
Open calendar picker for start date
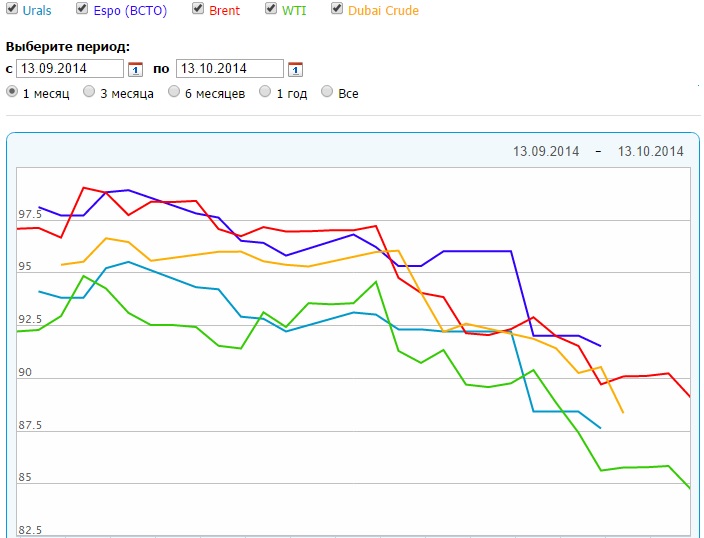(135, 69)
